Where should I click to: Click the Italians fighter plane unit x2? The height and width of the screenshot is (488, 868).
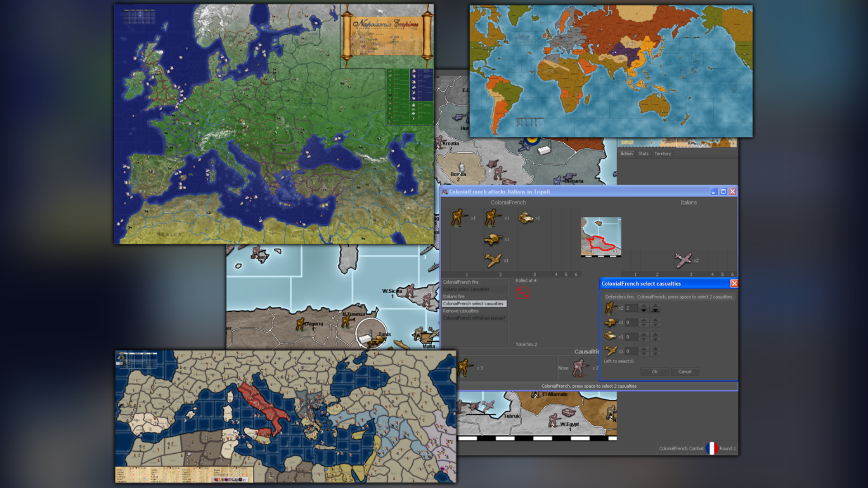683,260
